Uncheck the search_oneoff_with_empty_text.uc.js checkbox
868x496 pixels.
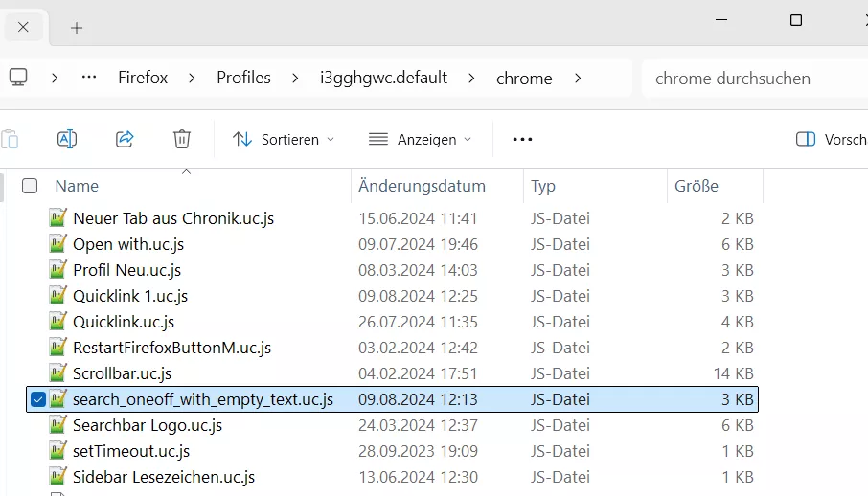pos(38,399)
